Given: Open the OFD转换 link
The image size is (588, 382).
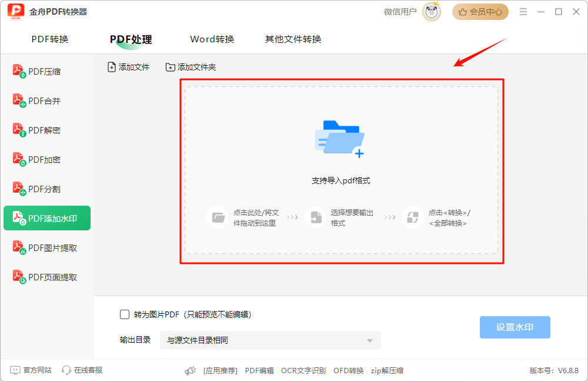Looking at the screenshot, I should pos(348,371).
